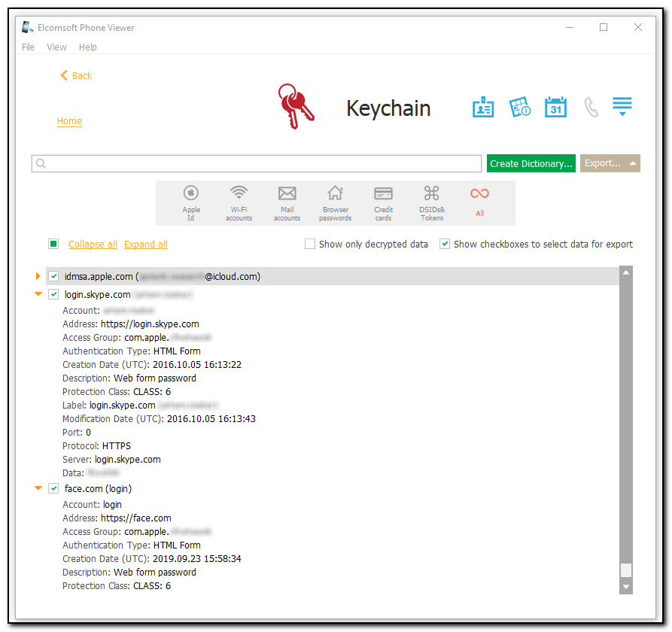Open the View menu
Viewport: 672px width, 632px height.
56,47
